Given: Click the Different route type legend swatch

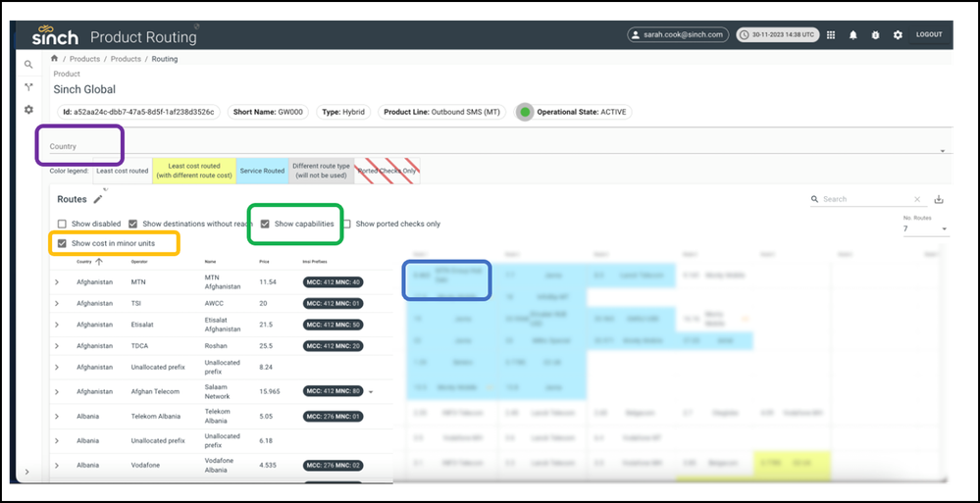Looking at the screenshot, I should 322,171.
